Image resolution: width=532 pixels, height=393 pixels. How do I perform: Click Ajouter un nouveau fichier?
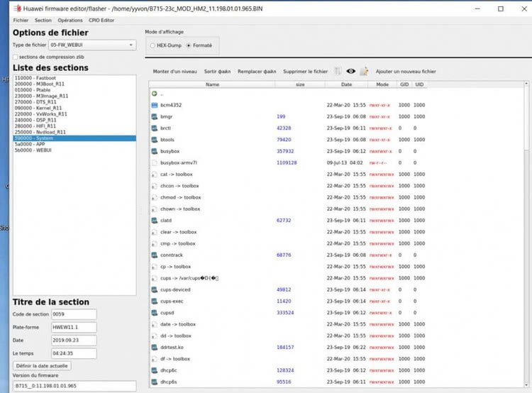coord(405,72)
